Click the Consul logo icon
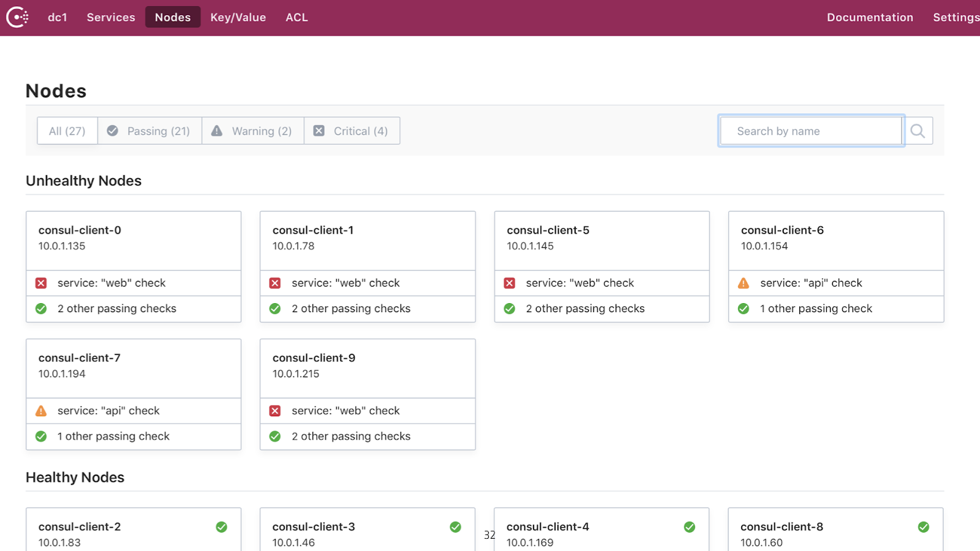Image resolution: width=980 pixels, height=551 pixels. [x=17, y=17]
